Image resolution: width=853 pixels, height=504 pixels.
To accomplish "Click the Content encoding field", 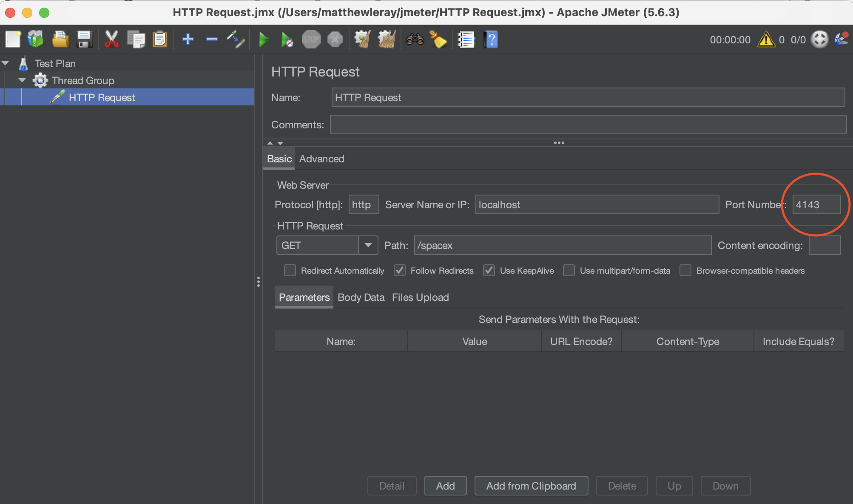I will coord(825,245).
